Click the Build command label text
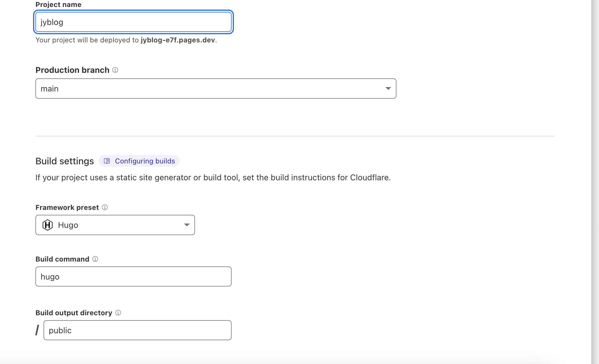599x364 pixels. click(x=62, y=259)
